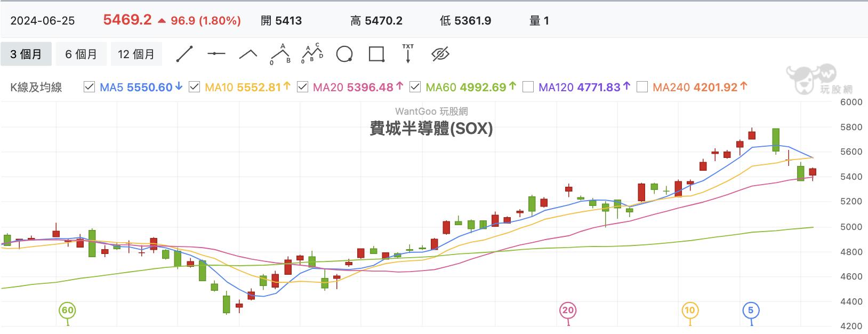
Task: Switch to 3 個月 time range
Action: click(x=26, y=54)
